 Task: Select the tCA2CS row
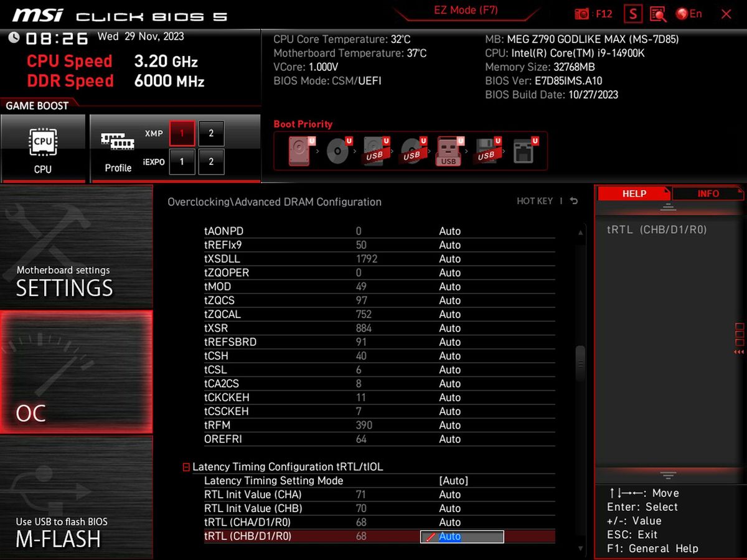pos(380,384)
